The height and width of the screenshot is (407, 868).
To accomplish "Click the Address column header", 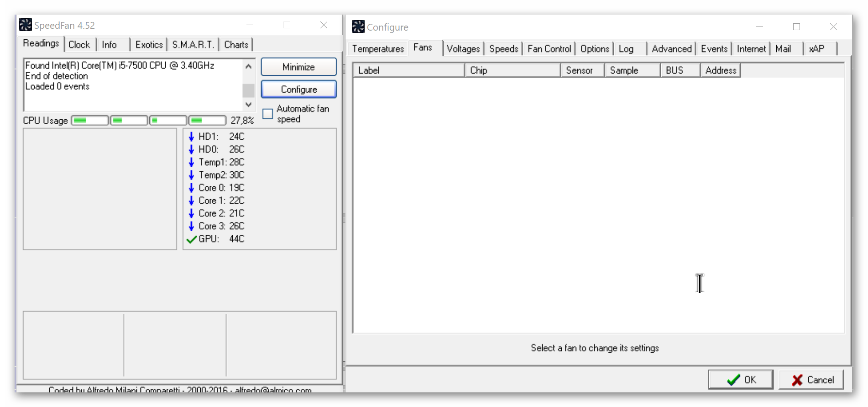I will 721,70.
